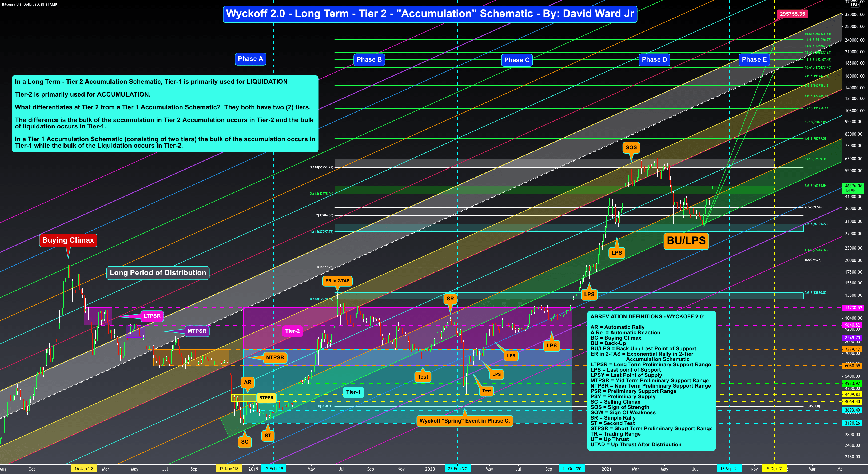Click the Bitcoin / U.S. Dollar symbol label
The height and width of the screenshot is (474, 868).
pyautogui.click(x=29, y=4)
